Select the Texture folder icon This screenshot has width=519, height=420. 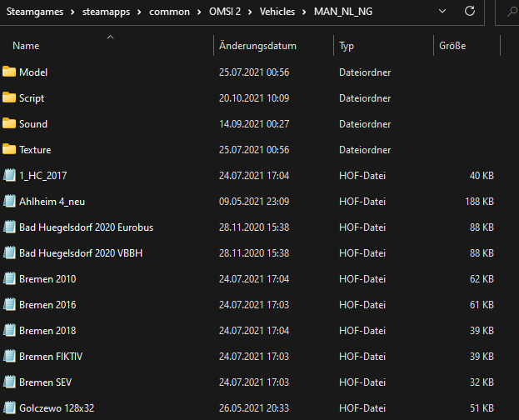pyautogui.click(x=9, y=149)
